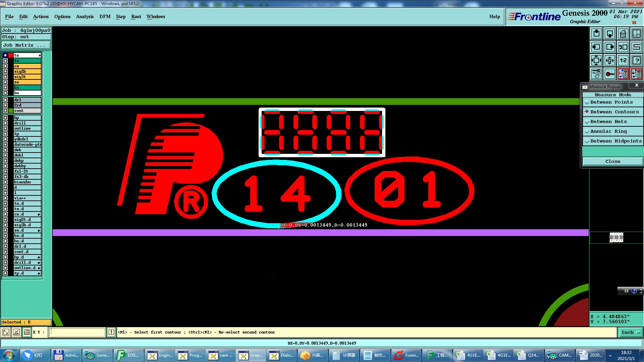Screen dimensions: 644x362
Task: Pan view right with the right arrow icon
Action: click(x=610, y=47)
